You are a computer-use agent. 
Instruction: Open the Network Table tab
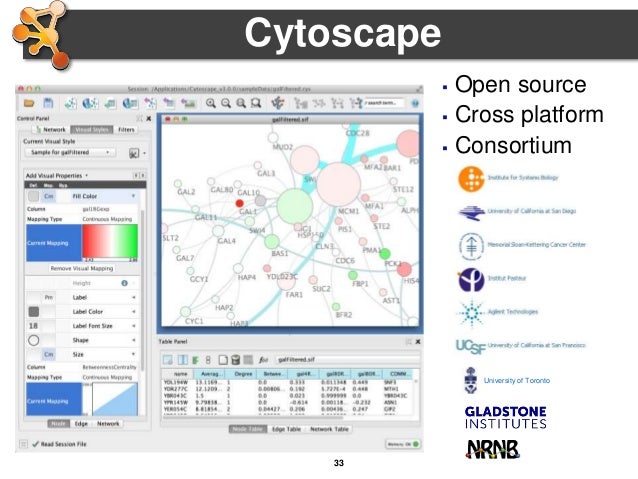pos(329,429)
